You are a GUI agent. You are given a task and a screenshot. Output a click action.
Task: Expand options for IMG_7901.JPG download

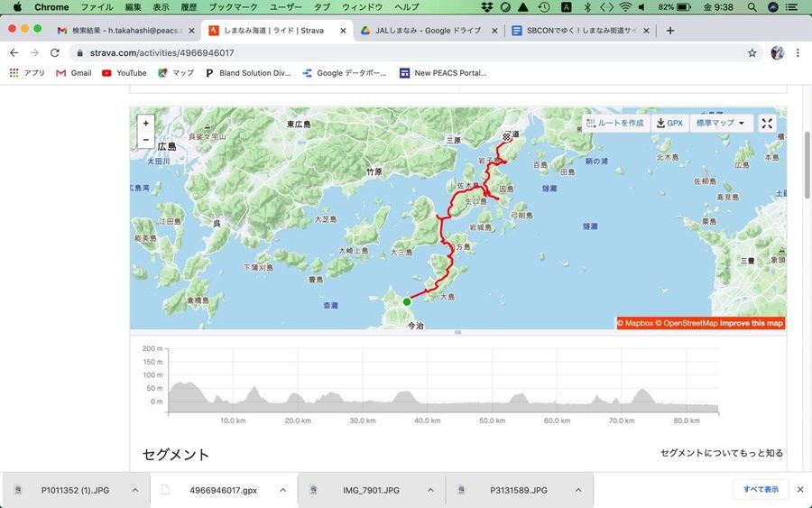click(430, 490)
